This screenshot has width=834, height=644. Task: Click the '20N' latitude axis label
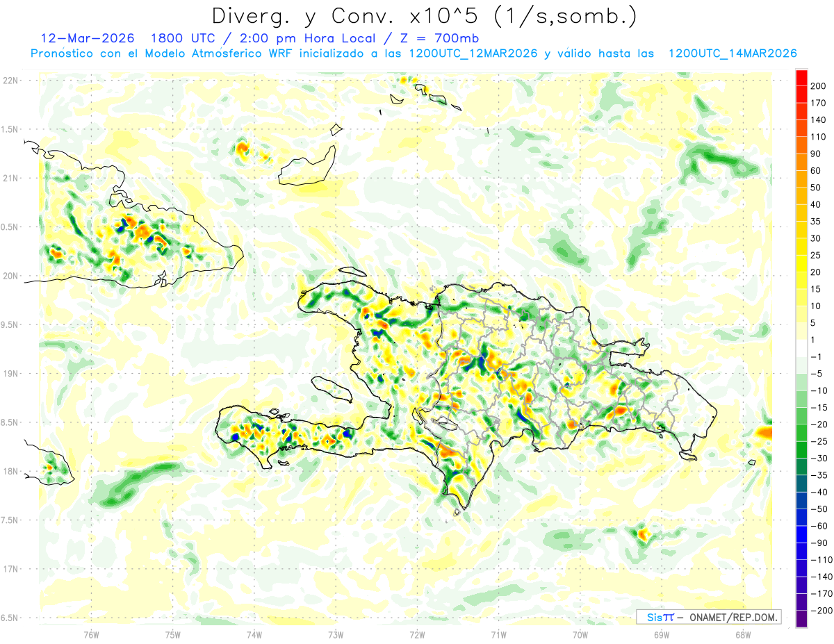pos(10,276)
